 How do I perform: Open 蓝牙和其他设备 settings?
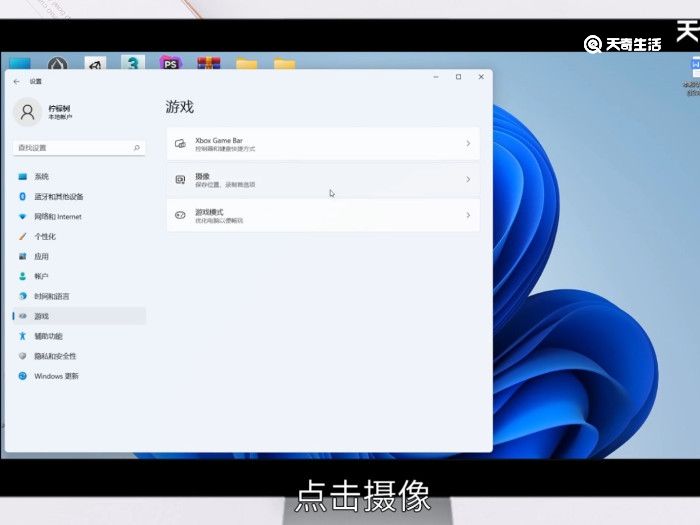pyautogui.click(x=79, y=196)
